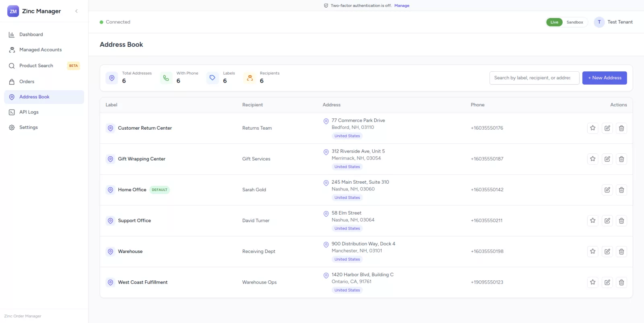Click the Connected status indicator
The image size is (644, 323).
click(115, 22)
